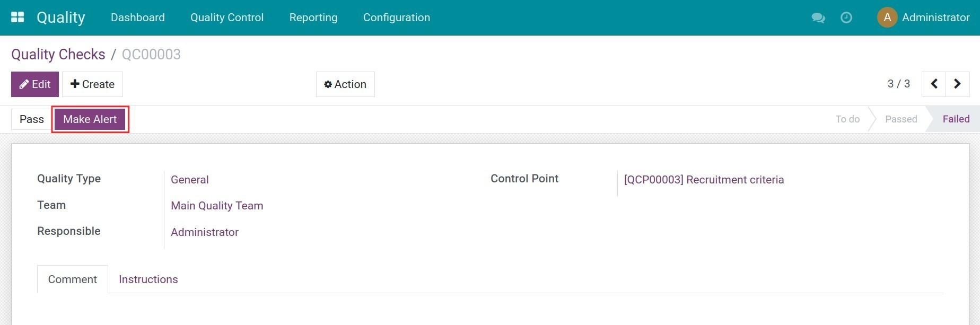Navigate back to Quality Checks breadcrumb

click(58, 55)
